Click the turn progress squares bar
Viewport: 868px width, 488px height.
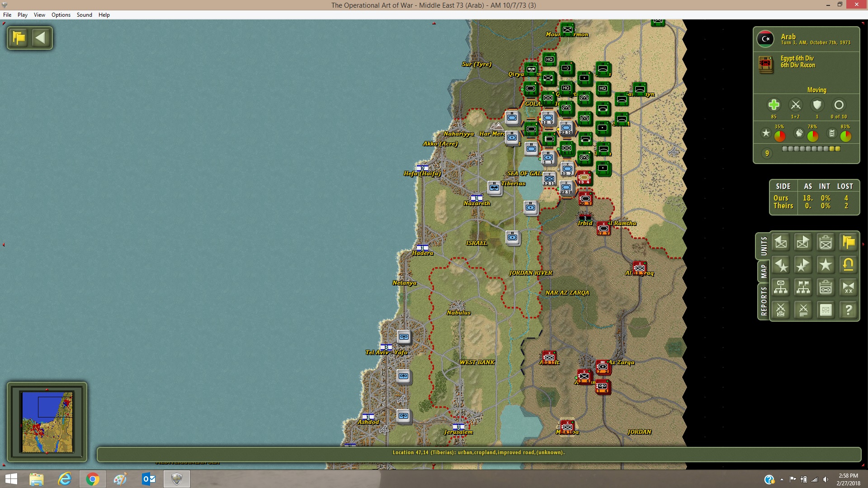811,149
